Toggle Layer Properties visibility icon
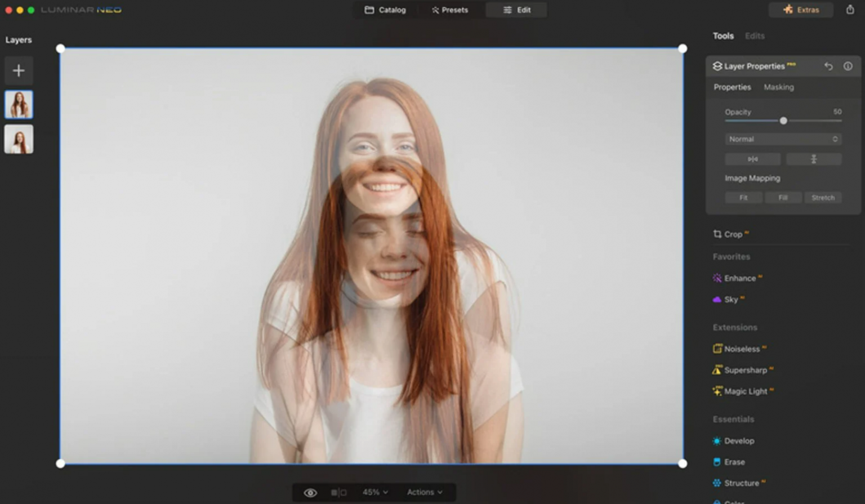 [x=848, y=66]
